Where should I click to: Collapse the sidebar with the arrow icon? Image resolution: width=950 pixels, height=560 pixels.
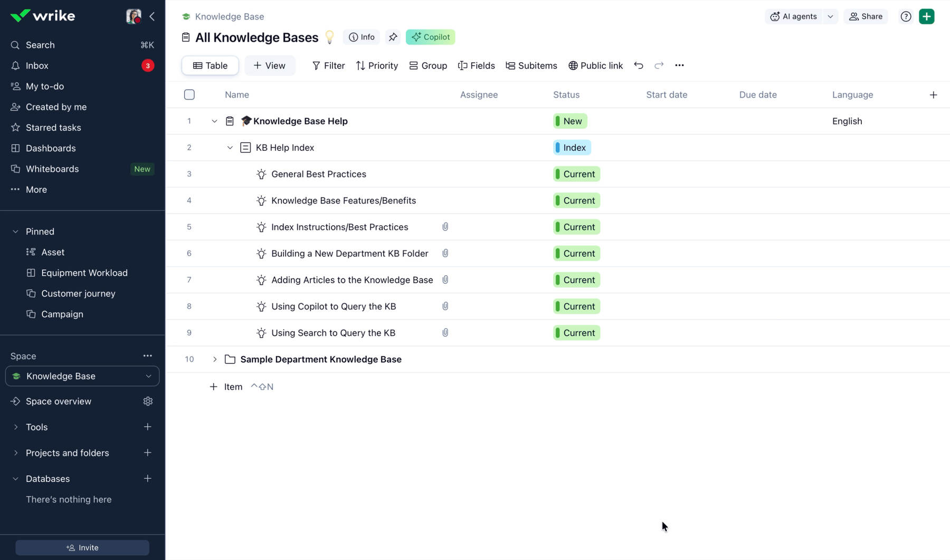[x=152, y=16]
